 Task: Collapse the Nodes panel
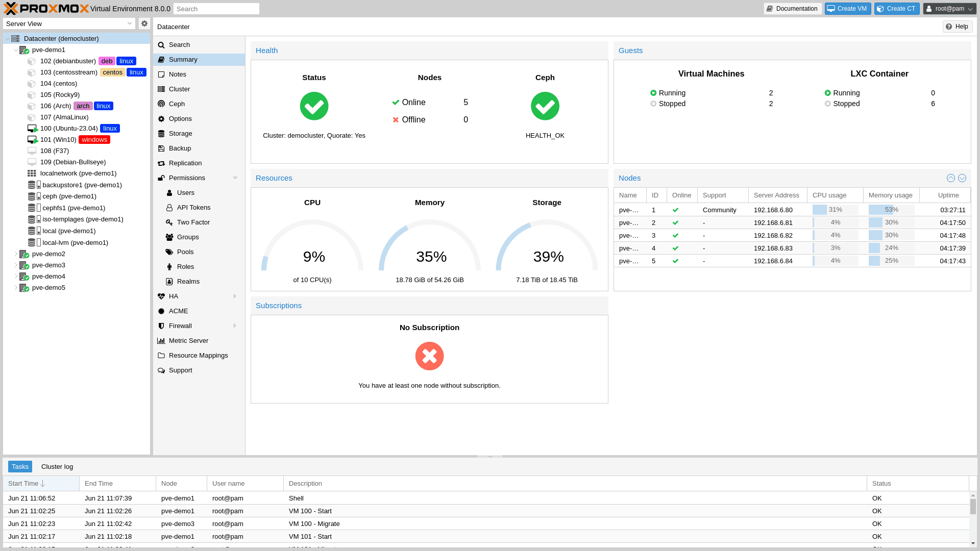tap(950, 178)
